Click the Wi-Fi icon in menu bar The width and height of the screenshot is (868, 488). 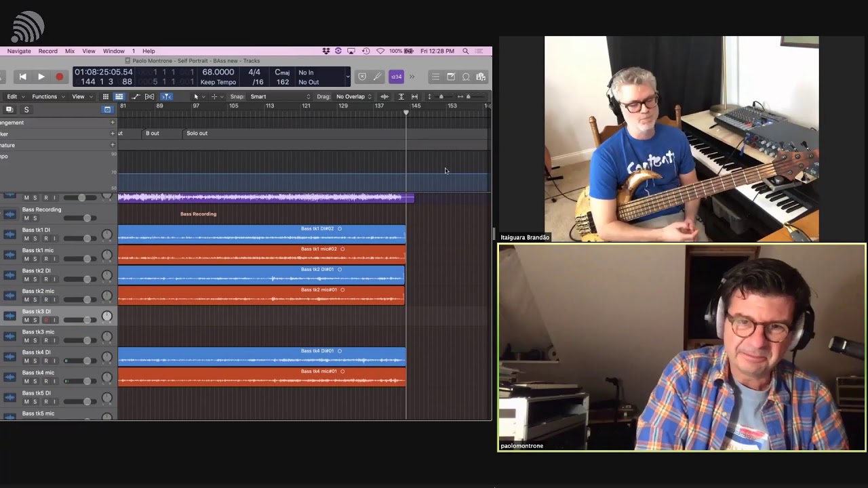pyautogui.click(x=380, y=51)
